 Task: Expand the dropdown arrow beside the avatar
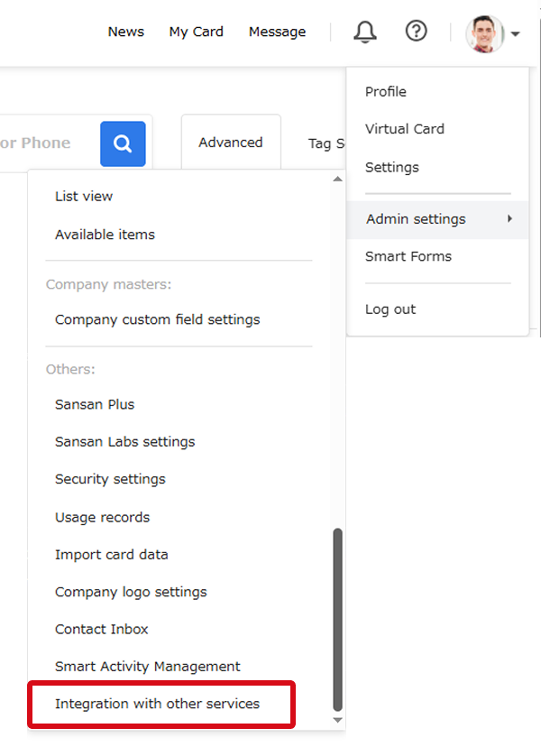(515, 33)
